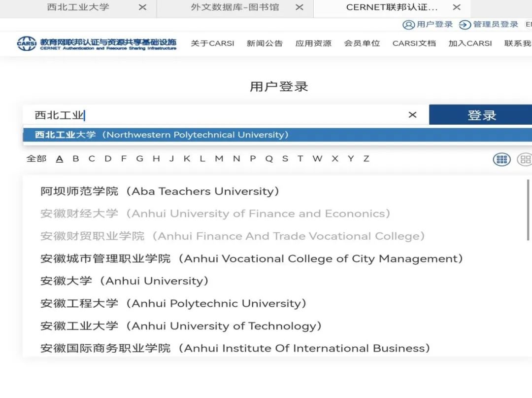Open the 关于CARSI menu
This screenshot has width=532, height=398.
(x=212, y=43)
